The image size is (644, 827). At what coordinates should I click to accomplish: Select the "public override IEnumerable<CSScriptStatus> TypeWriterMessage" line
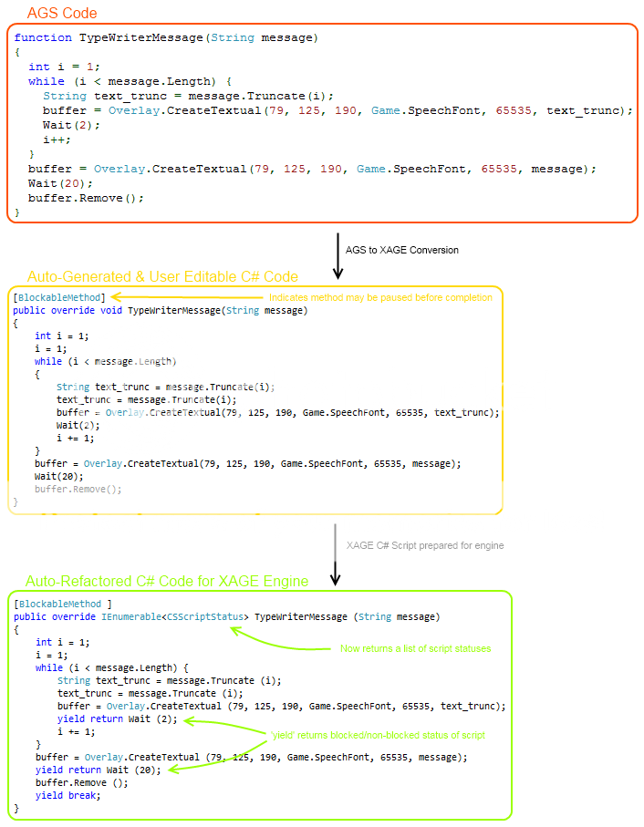(x=227, y=616)
